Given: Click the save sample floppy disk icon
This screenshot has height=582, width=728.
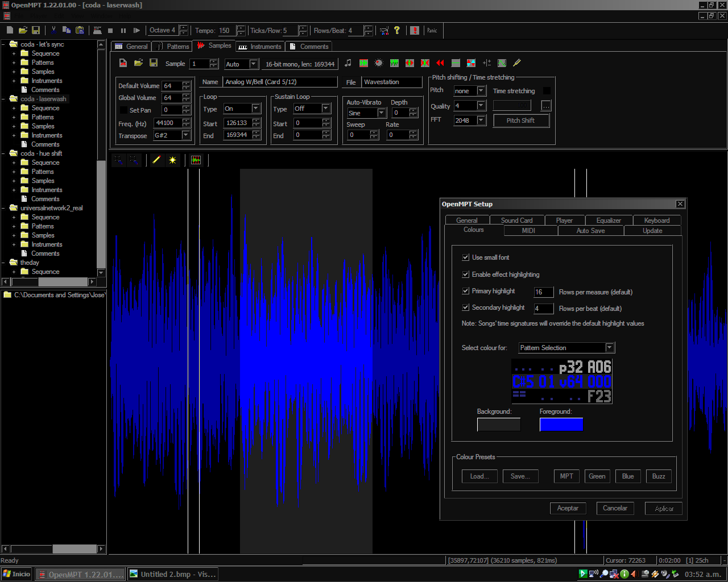Looking at the screenshot, I should coord(154,63).
